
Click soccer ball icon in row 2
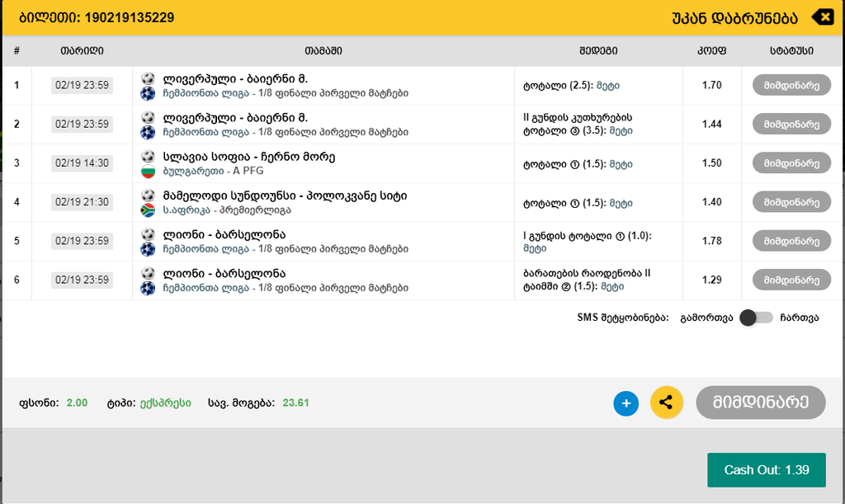148,117
